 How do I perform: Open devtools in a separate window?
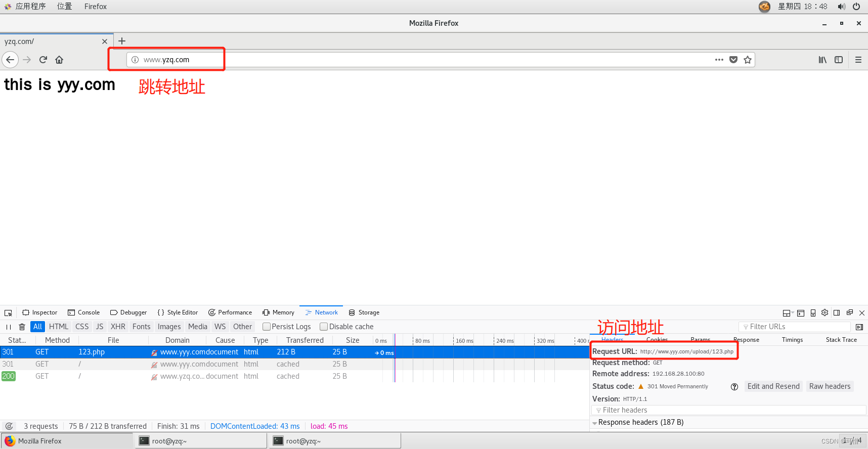pyautogui.click(x=850, y=312)
